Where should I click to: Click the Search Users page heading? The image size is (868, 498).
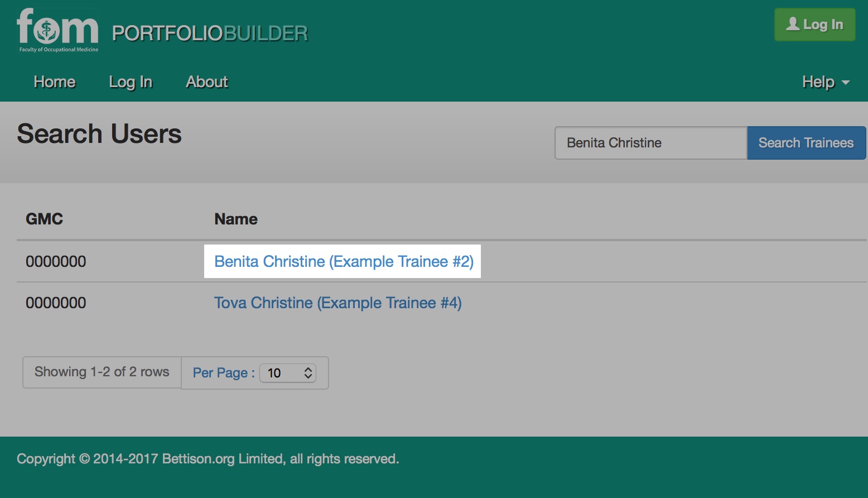tap(99, 134)
